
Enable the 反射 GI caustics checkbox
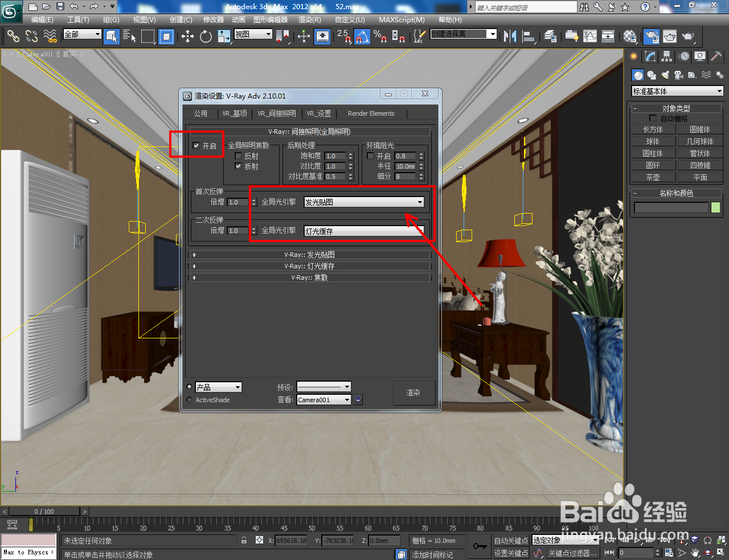point(239,156)
